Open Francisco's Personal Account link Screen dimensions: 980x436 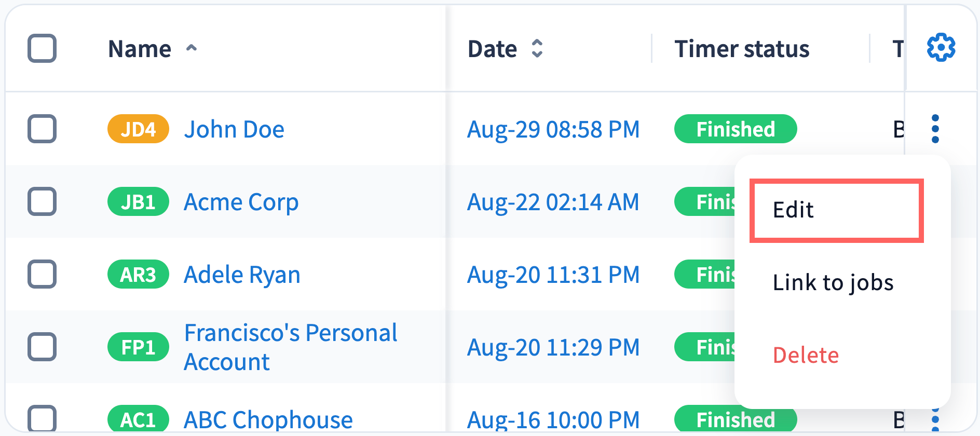click(x=290, y=347)
